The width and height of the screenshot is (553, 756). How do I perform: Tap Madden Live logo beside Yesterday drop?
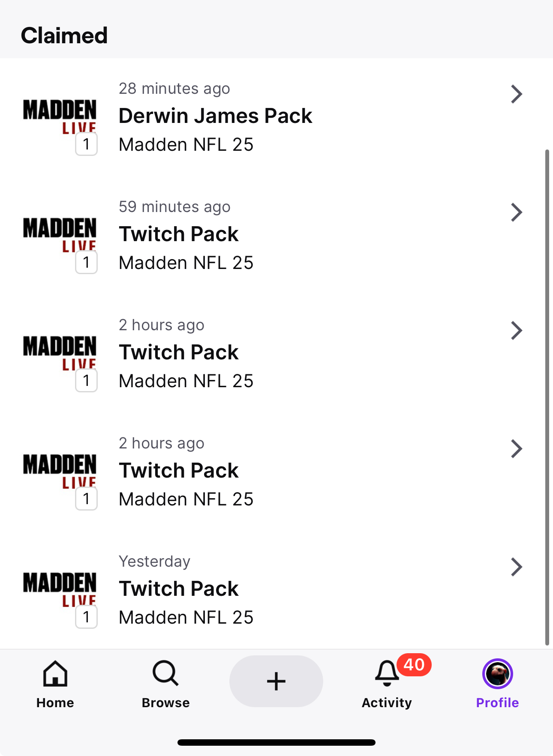coord(60,589)
